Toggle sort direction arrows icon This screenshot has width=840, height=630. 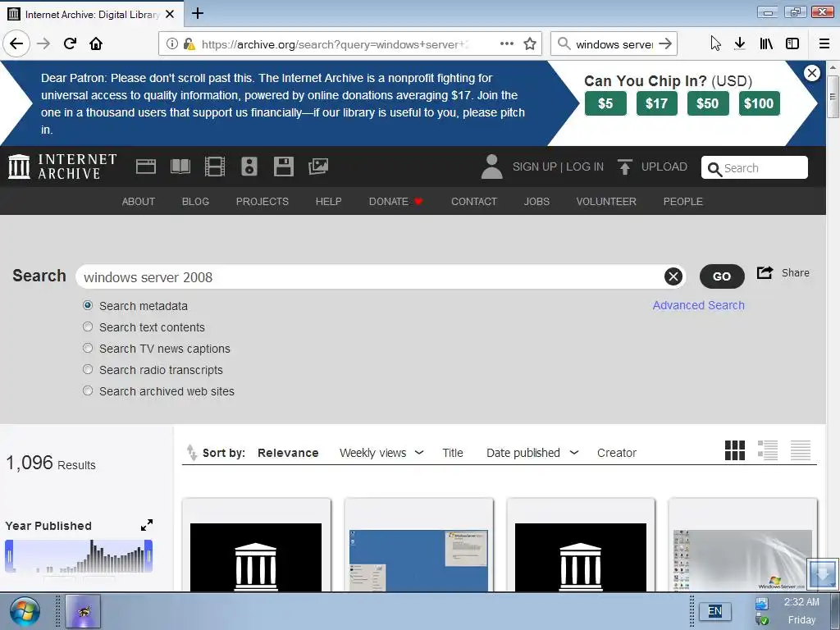(x=192, y=453)
